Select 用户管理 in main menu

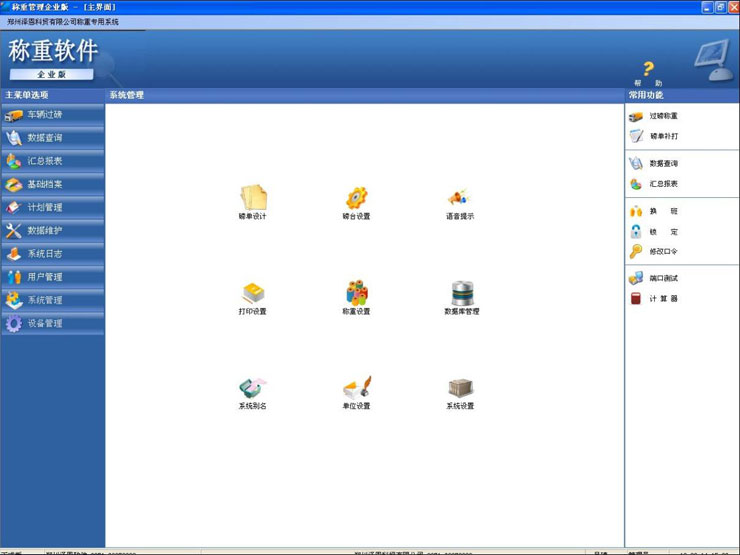pos(52,277)
